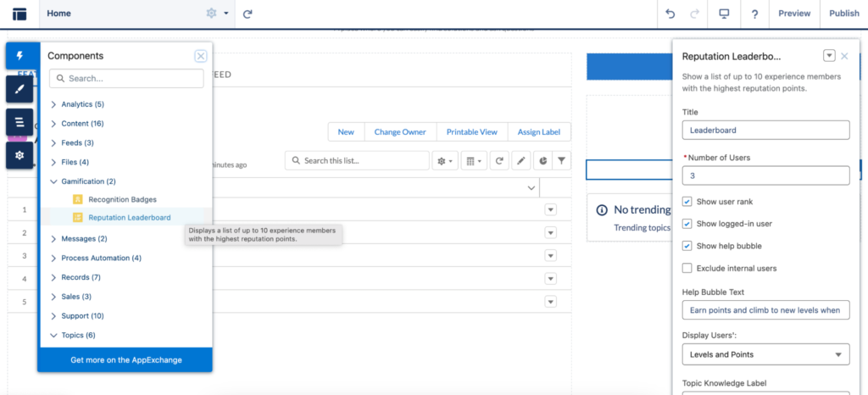The image size is (868, 395).
Task: Click the Title field with Leaderboard
Action: [x=766, y=130]
